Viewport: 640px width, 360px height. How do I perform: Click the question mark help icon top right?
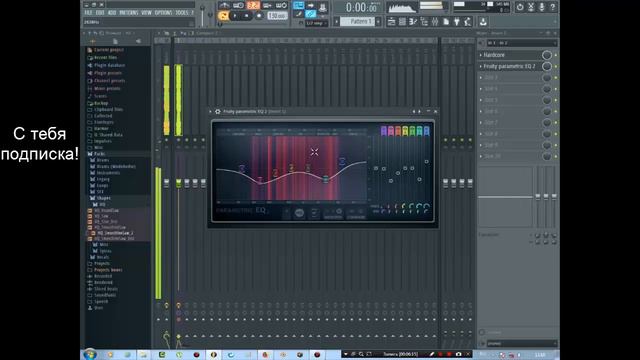point(553,7)
